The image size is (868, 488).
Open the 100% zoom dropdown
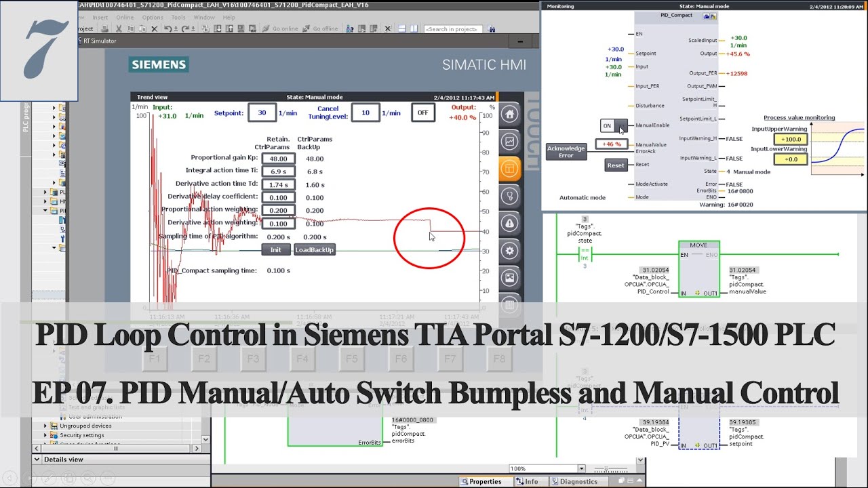tap(581, 468)
